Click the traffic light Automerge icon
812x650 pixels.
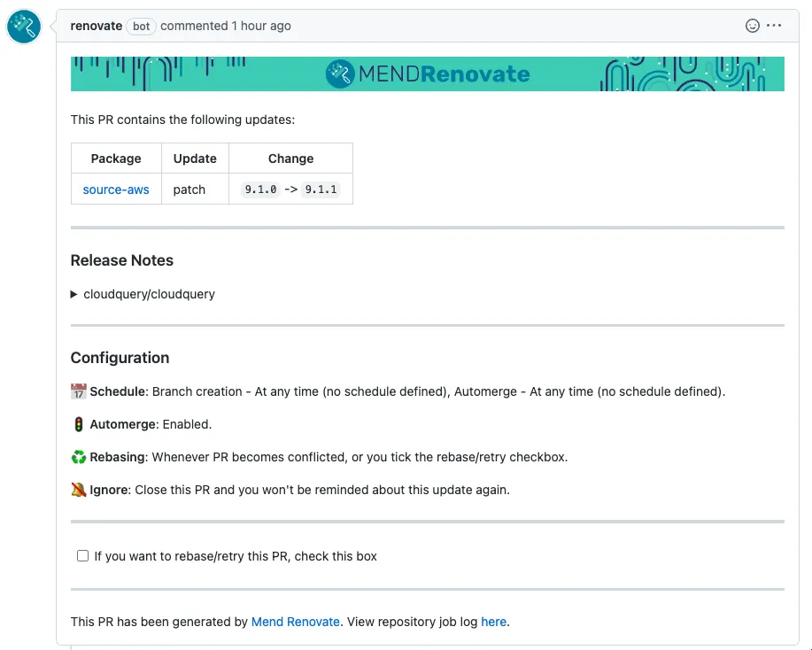click(78, 424)
